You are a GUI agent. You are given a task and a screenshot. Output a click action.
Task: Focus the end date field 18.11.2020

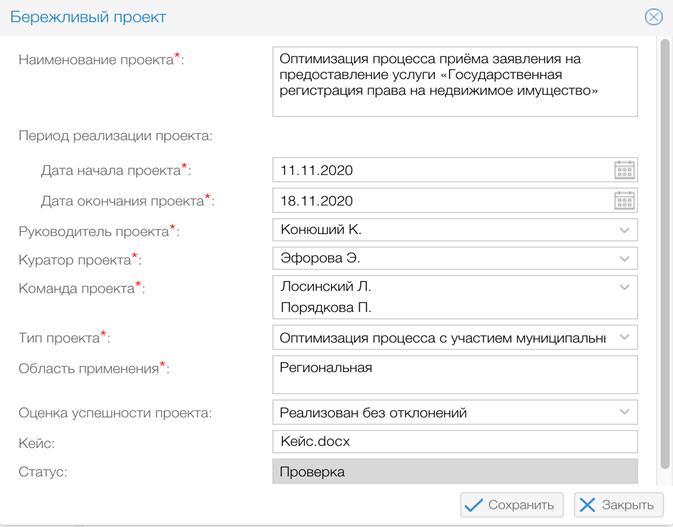[x=440, y=200]
